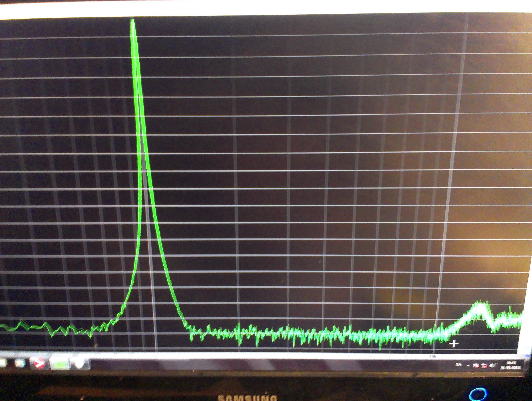Show hidden system tray icons arrow

coord(468,366)
